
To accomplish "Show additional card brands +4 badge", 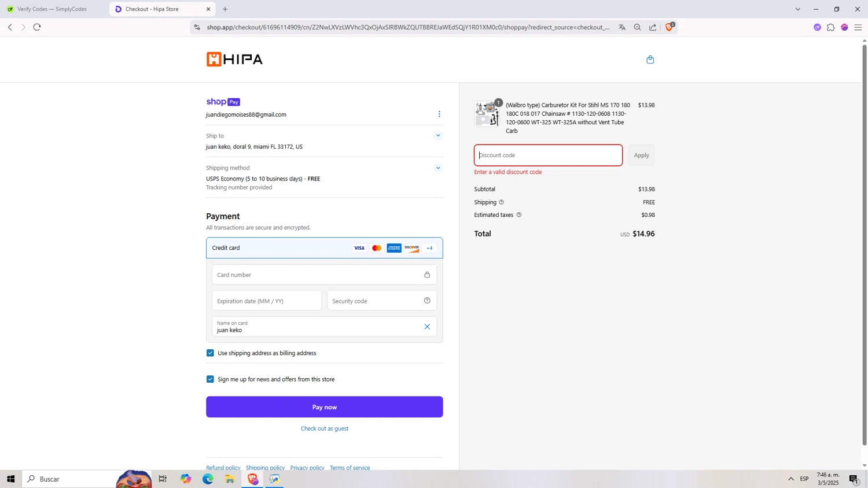I will pos(429,248).
